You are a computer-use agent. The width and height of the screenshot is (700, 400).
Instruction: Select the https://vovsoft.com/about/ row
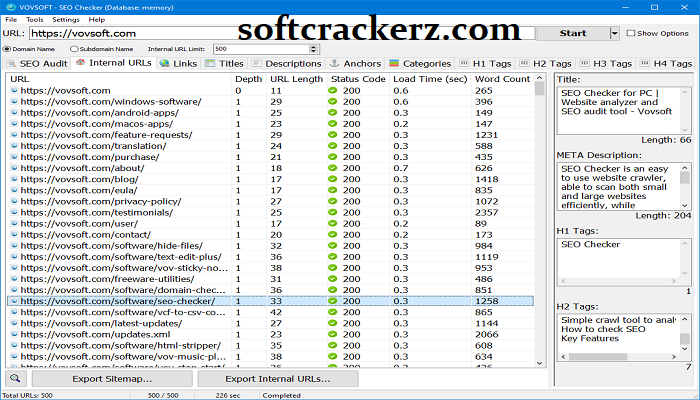(270, 168)
